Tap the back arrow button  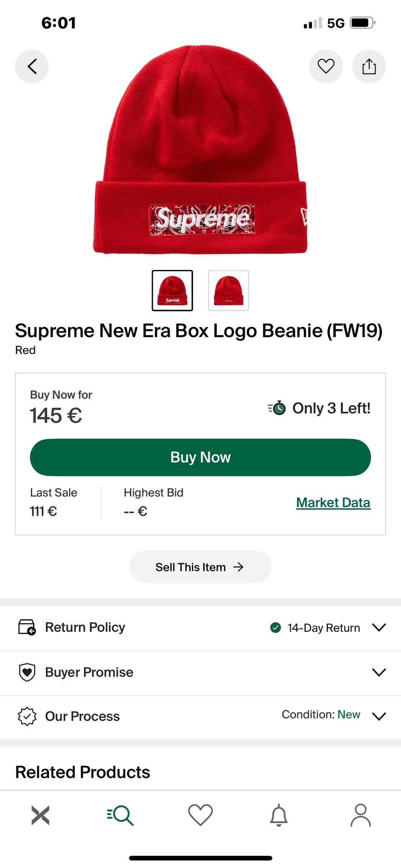32,66
